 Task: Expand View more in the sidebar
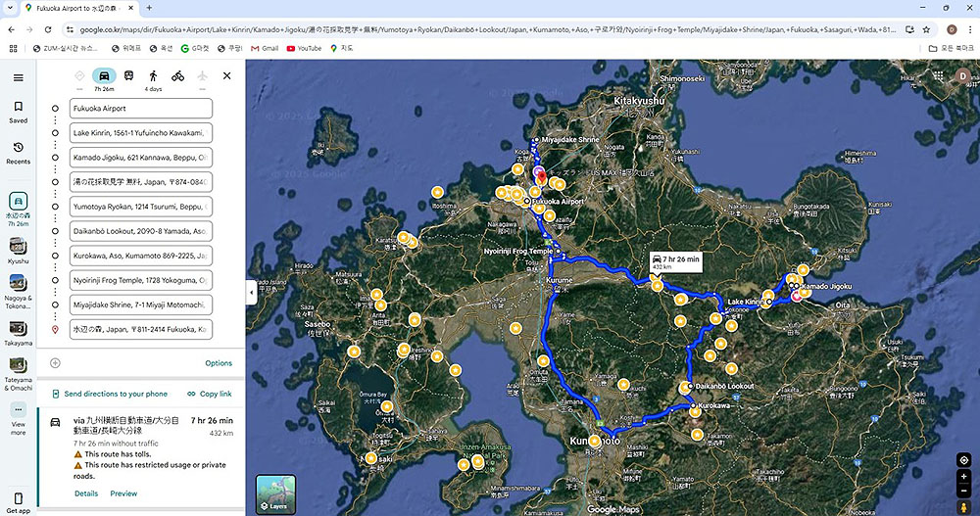18,415
